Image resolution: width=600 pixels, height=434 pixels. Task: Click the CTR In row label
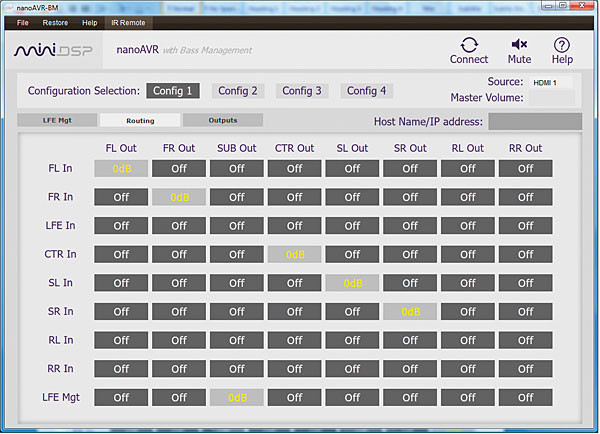(60, 254)
